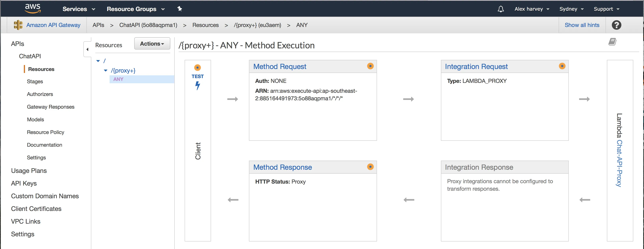
Task: Open the Chat-API-Proxy Lambda link
Action: point(619,163)
